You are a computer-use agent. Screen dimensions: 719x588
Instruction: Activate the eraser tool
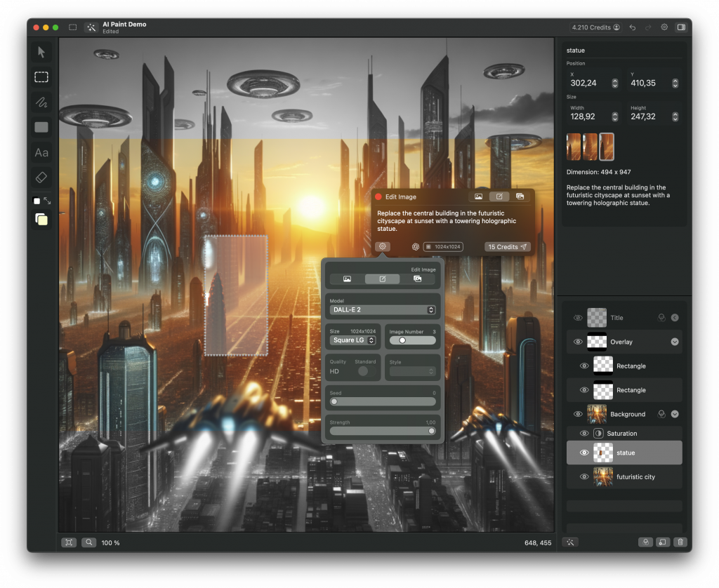click(41, 178)
